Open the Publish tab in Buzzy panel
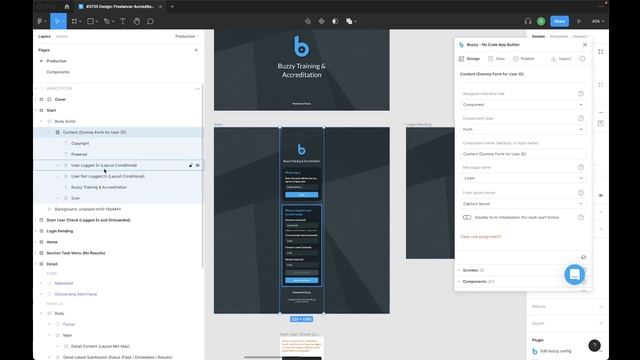 [x=524, y=59]
